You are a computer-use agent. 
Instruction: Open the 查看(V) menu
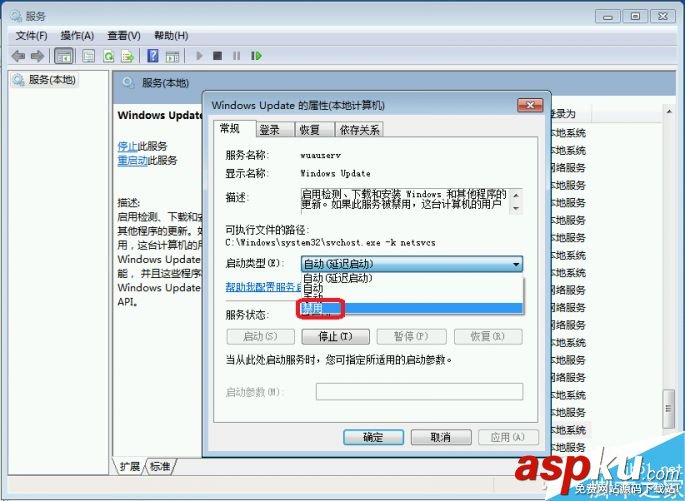[124, 36]
